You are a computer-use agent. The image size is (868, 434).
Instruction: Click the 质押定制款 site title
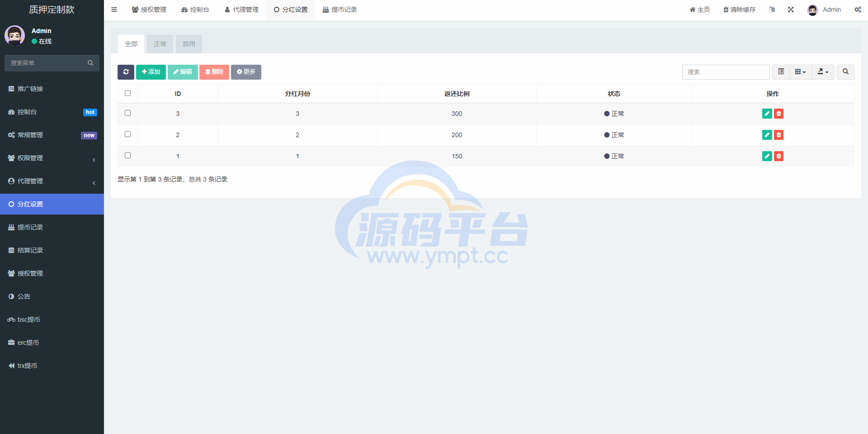[52, 10]
